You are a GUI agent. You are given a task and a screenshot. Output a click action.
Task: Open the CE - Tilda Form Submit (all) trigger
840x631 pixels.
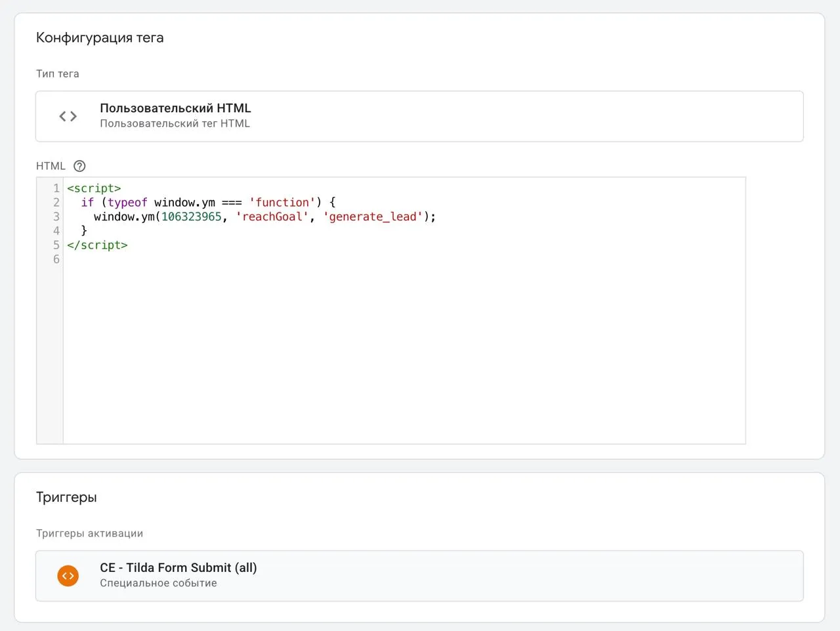[419, 576]
